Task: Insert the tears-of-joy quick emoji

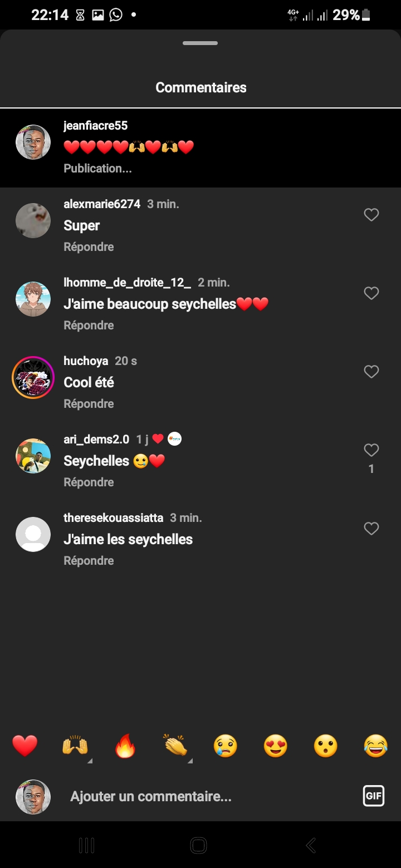Action: pos(376,746)
